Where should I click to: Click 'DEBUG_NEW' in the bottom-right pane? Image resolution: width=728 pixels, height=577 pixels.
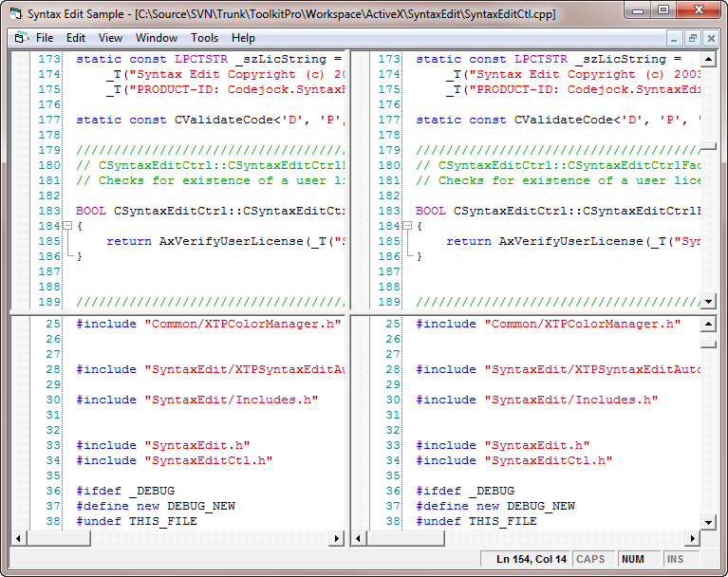(541, 506)
